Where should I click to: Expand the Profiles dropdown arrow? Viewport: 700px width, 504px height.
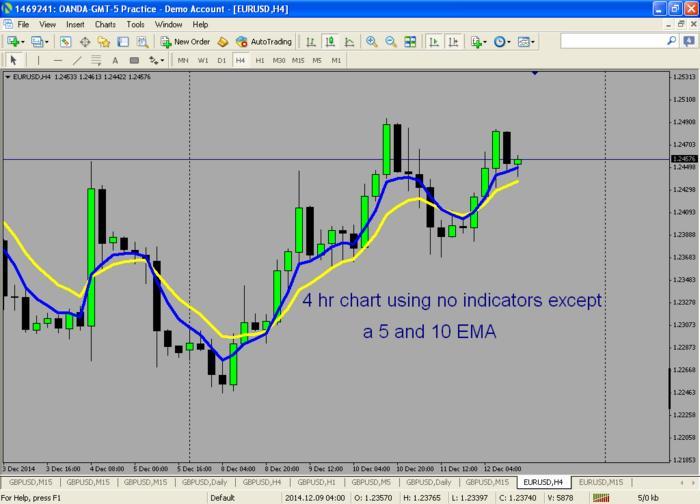click(x=46, y=42)
